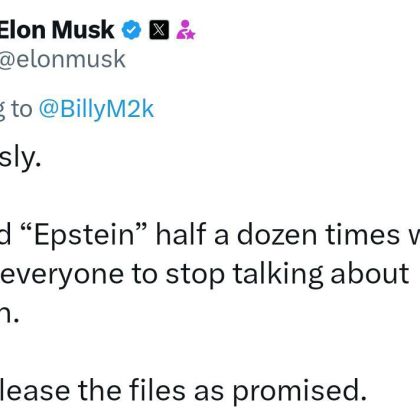
Task: Click the word "the" before files
Action: [x=100, y=389]
